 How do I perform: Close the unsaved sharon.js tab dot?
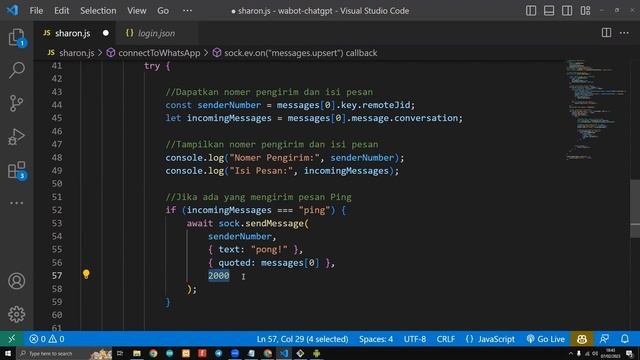pyautogui.click(x=106, y=33)
